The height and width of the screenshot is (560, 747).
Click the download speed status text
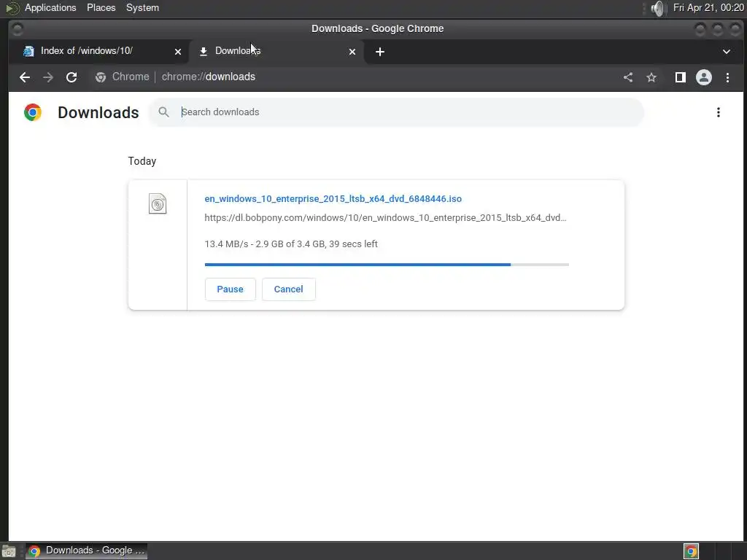(291, 244)
